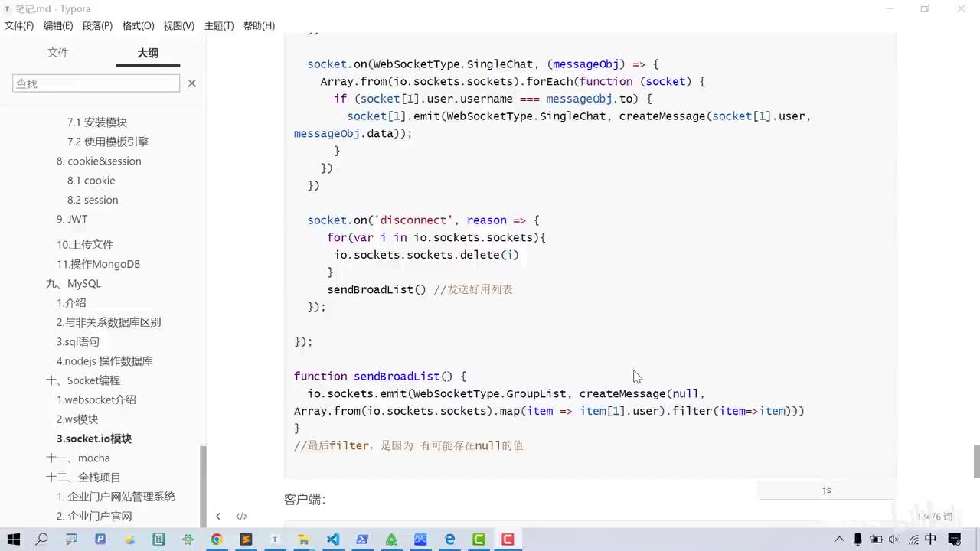This screenshot has height=551, width=980.
Task: Open the 帮助(H) menu
Action: (259, 26)
